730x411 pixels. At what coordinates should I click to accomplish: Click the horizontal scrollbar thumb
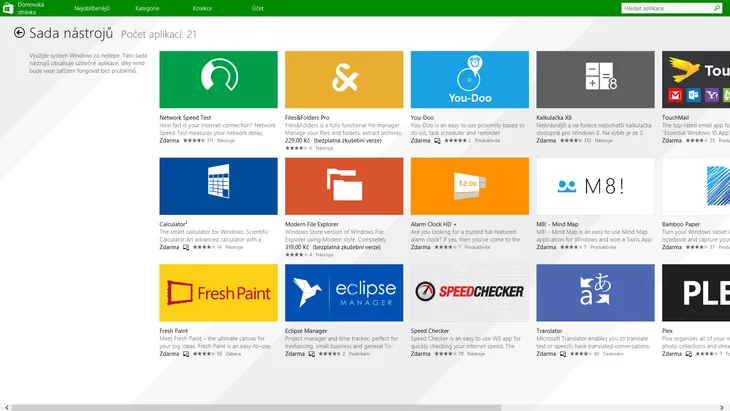point(256,408)
